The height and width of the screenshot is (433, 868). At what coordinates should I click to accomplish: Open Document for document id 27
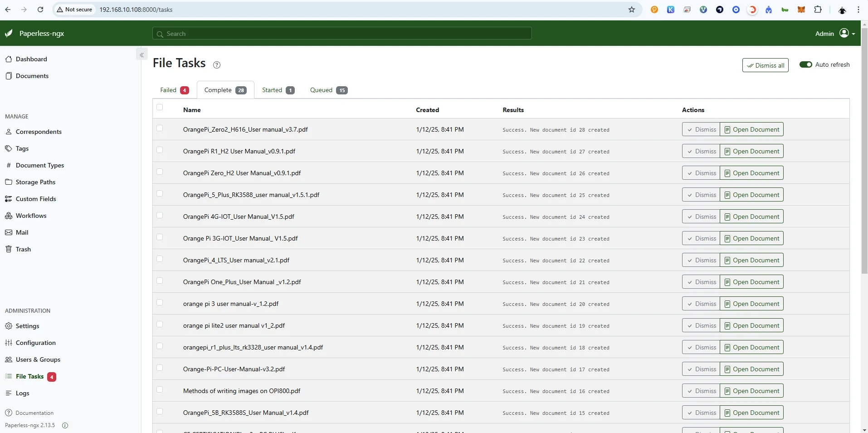(x=752, y=151)
